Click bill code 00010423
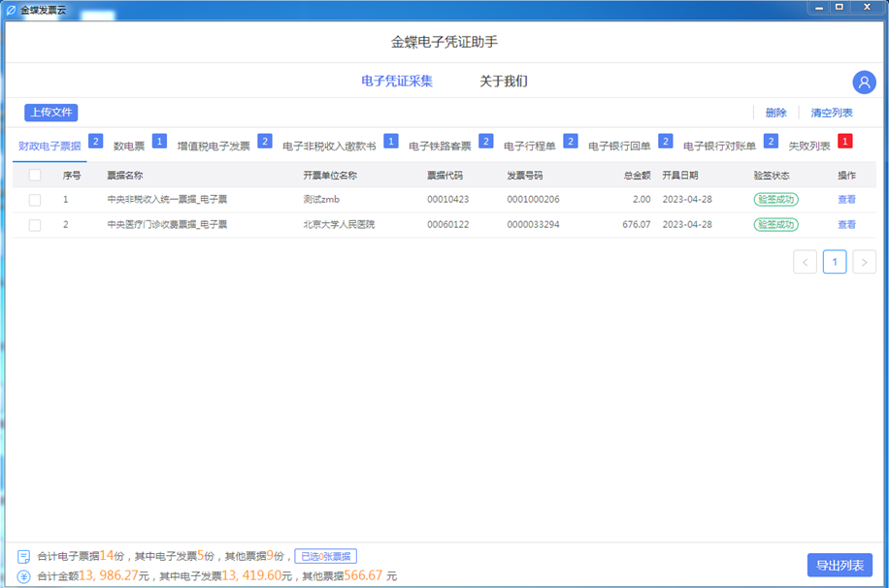The image size is (889, 588). click(448, 200)
